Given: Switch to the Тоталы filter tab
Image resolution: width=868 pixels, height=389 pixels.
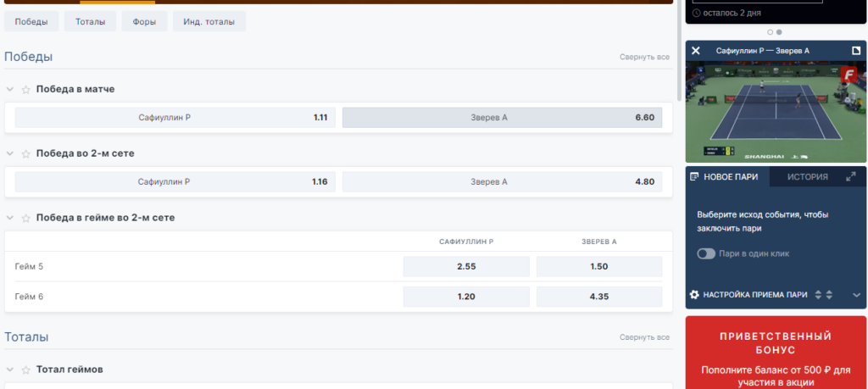Looking at the screenshot, I should click(x=90, y=21).
